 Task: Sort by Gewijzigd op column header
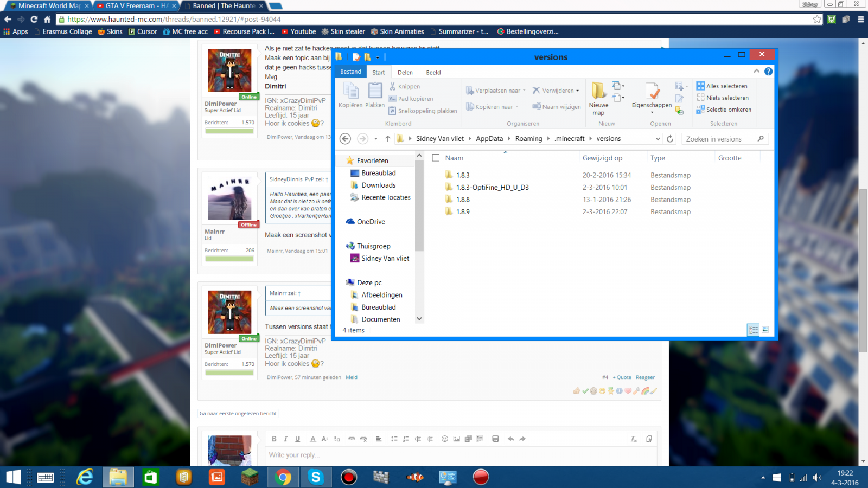pos(602,158)
